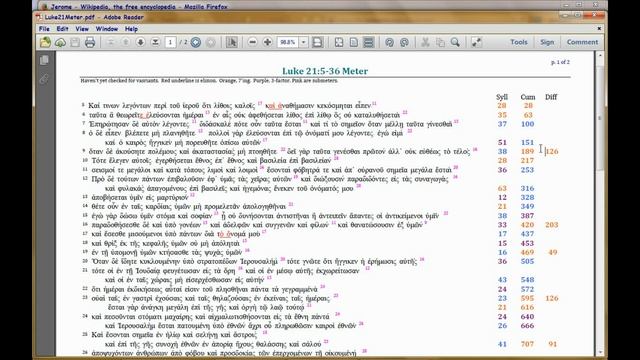This screenshot has height=360, width=640.
Task: Enter read mode via expand-arrows icon
Action: (476, 42)
